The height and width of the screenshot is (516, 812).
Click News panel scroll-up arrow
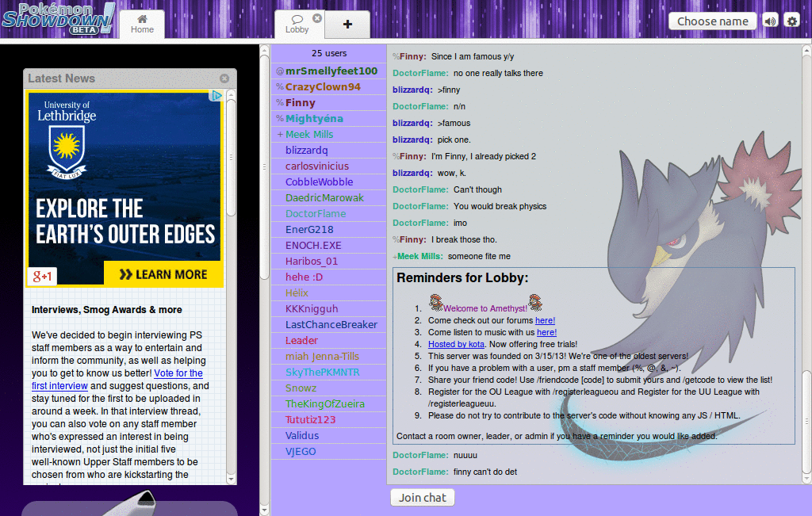pos(231,94)
